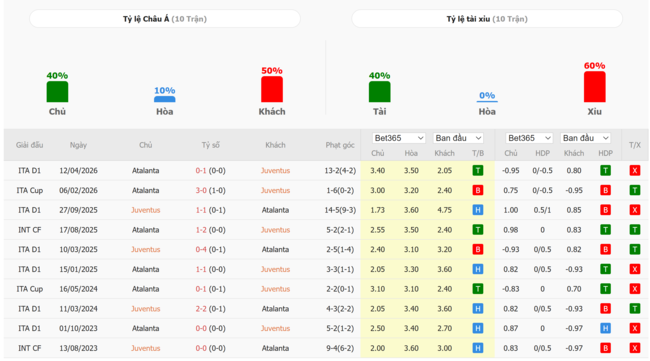Screen dimensions: 650x361
Task: Click the red Xỉu 60% bar
Action: point(594,87)
